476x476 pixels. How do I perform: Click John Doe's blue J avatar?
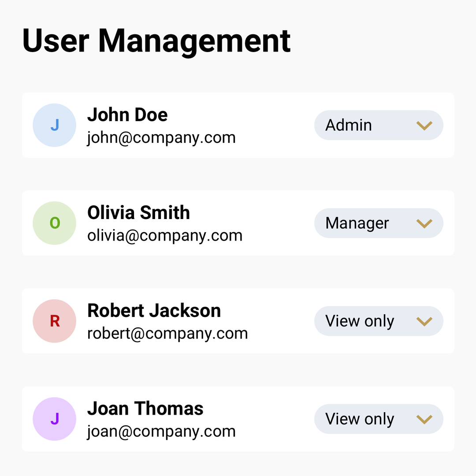click(x=55, y=125)
